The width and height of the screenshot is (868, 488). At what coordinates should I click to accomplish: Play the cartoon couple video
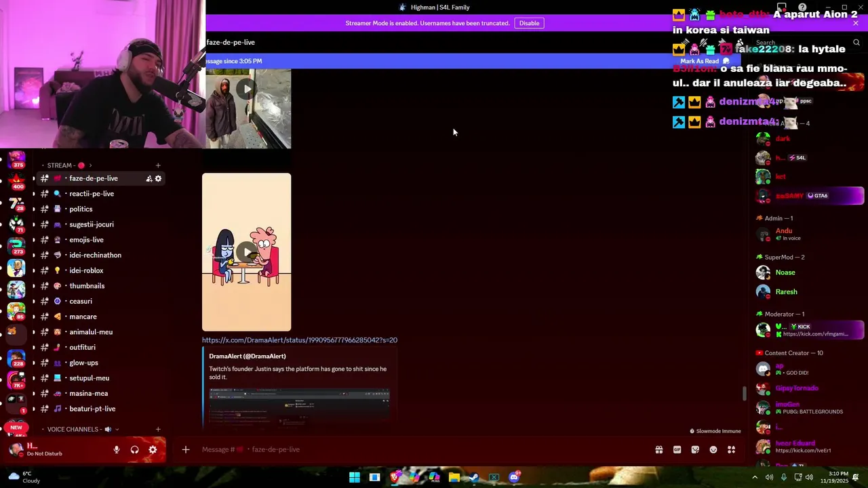pyautogui.click(x=246, y=252)
